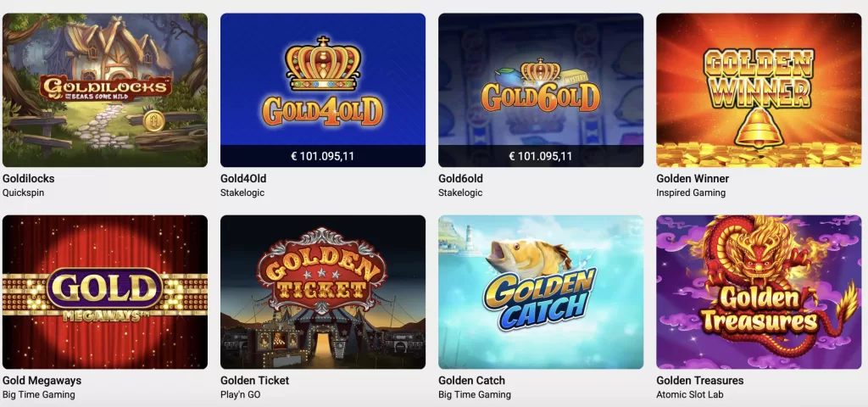Click the Golden Ticket game title
The width and height of the screenshot is (868, 407).
coord(254,381)
